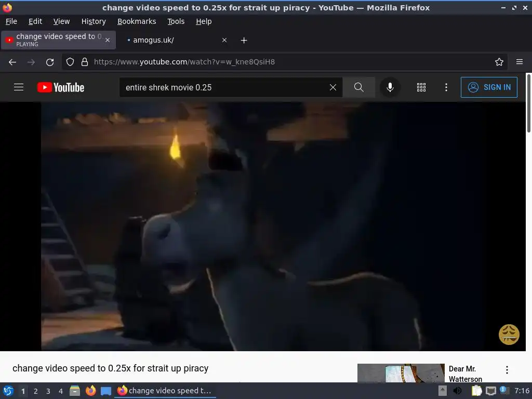Open the Help menu

coord(204,21)
